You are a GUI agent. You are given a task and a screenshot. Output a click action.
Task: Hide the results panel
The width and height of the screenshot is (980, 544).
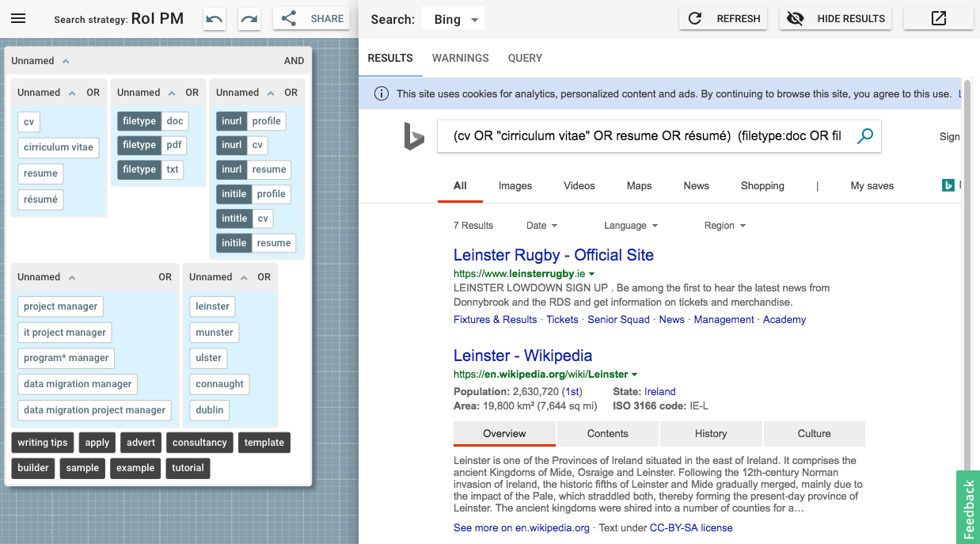coord(836,18)
